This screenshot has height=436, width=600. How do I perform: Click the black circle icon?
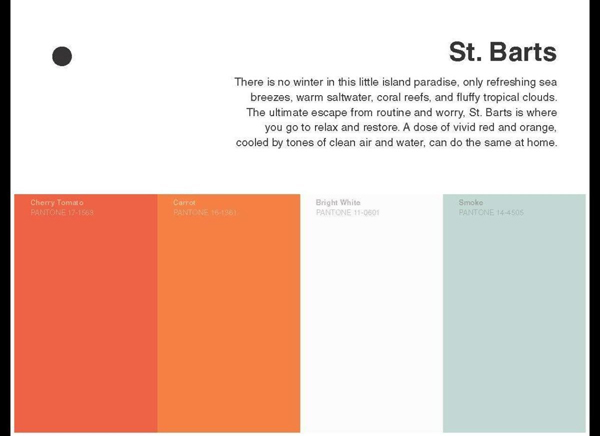pyautogui.click(x=62, y=57)
